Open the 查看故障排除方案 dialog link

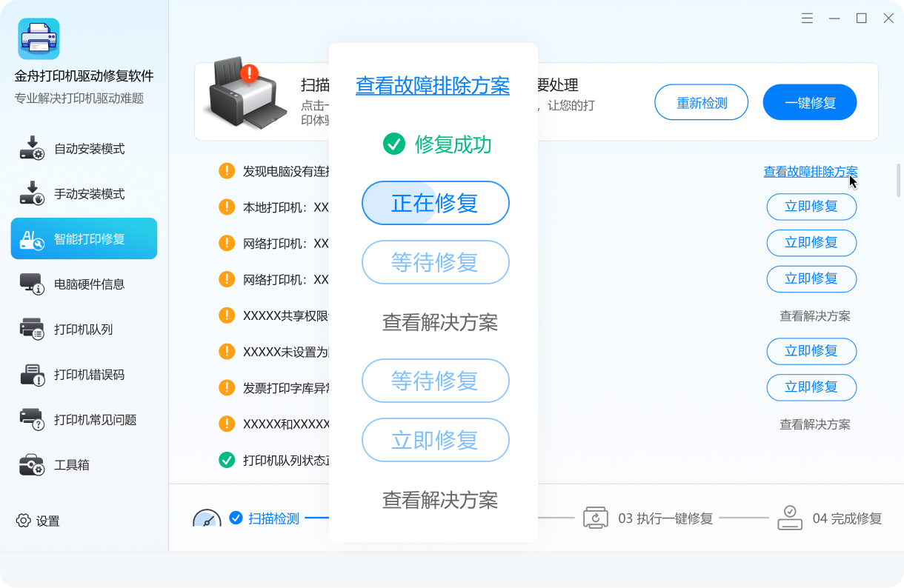coord(433,85)
